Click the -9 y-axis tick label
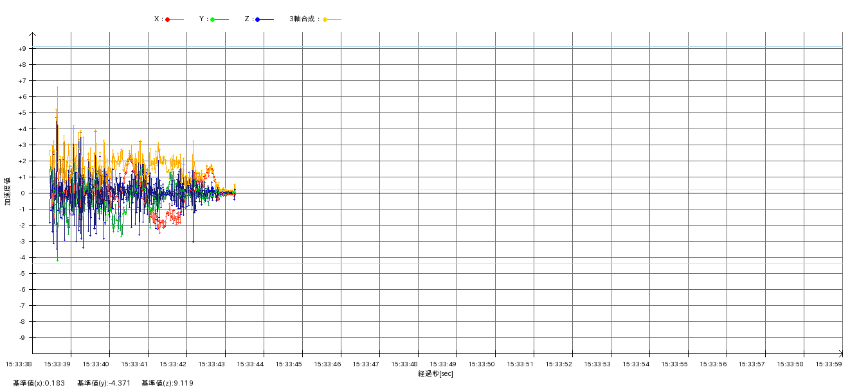Viewport: 868px width, 392px height. (22, 338)
